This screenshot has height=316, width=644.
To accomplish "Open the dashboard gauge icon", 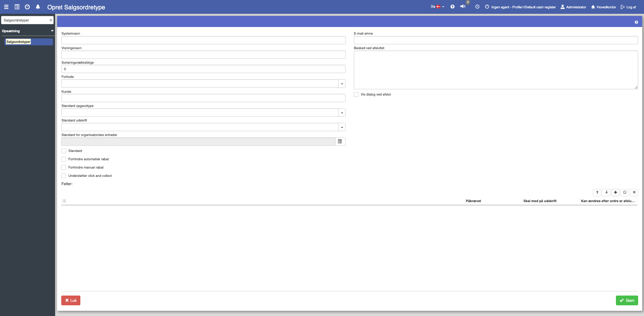I will tap(27, 7).
